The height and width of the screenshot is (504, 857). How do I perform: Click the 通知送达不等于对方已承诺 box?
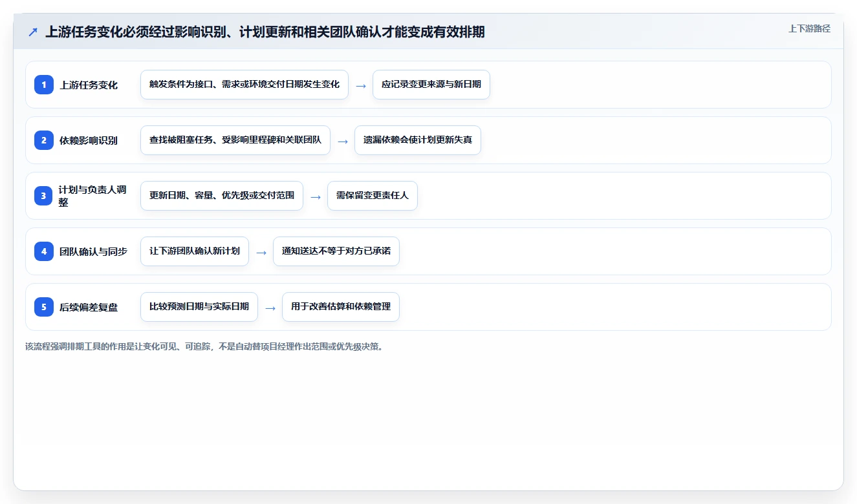(336, 251)
